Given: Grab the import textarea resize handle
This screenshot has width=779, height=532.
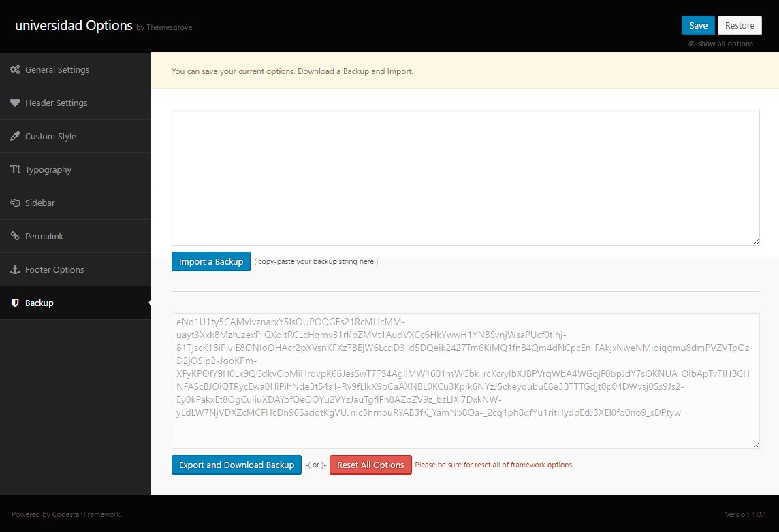Looking at the screenshot, I should tap(756, 242).
